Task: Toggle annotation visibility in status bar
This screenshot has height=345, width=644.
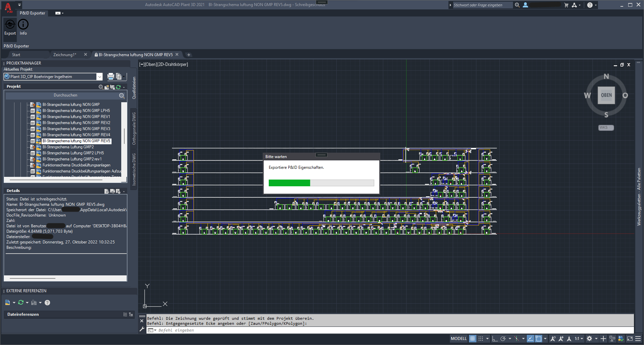Action: click(553, 339)
